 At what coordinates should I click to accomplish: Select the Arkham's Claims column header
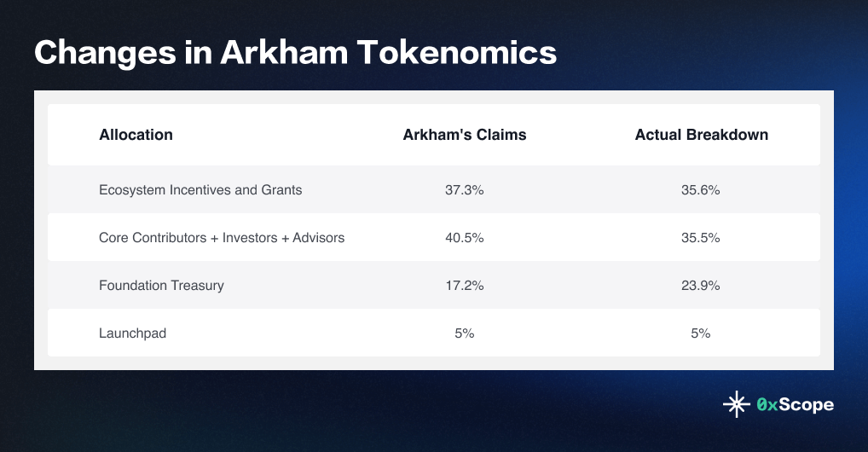click(x=465, y=135)
